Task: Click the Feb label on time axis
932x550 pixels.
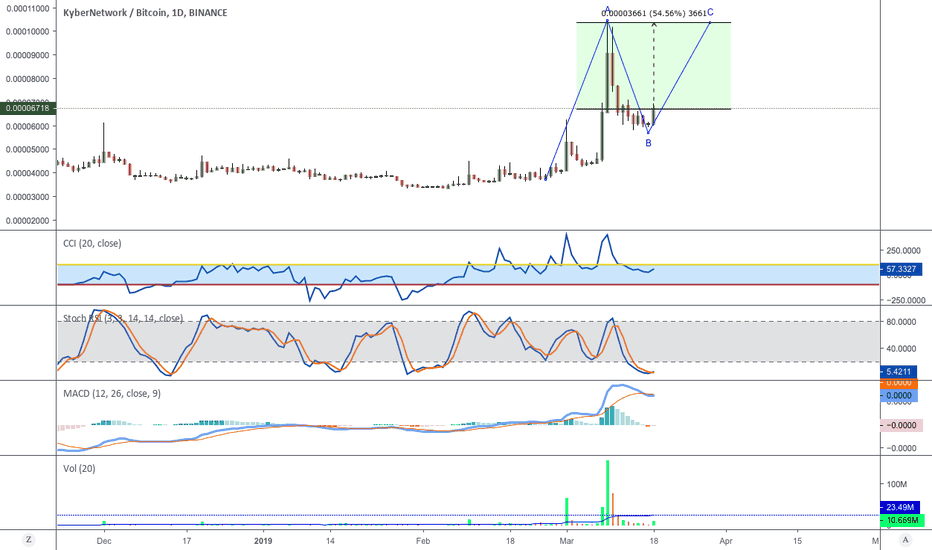Action: click(423, 540)
